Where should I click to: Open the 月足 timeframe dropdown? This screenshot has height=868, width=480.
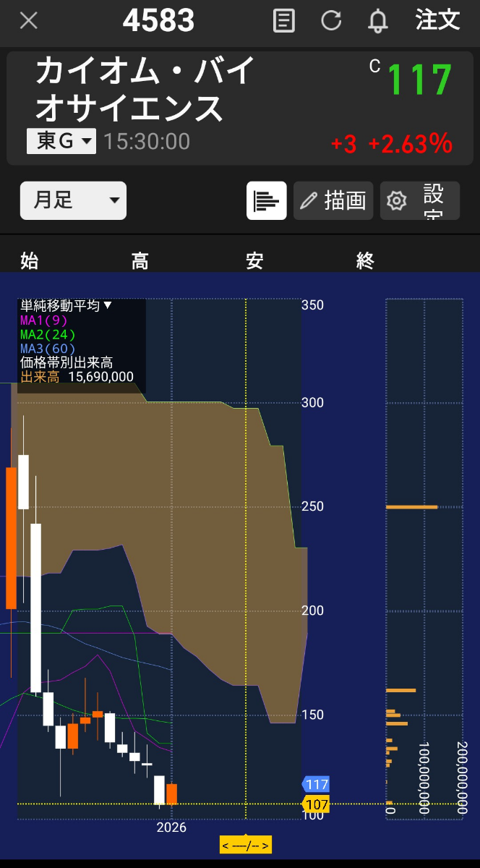pos(73,200)
